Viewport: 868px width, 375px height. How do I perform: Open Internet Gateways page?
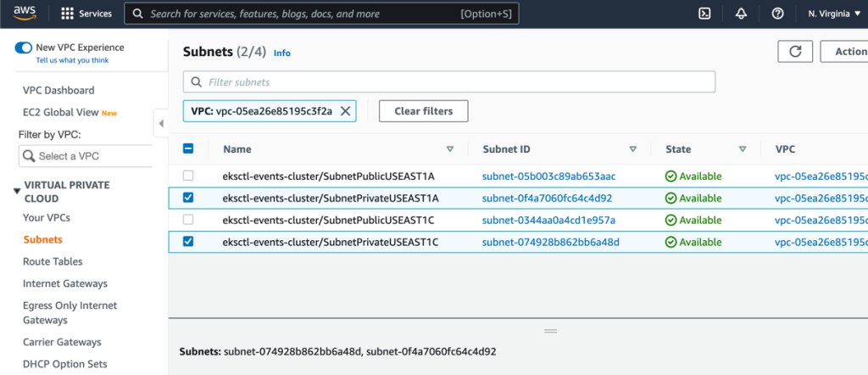click(x=65, y=283)
